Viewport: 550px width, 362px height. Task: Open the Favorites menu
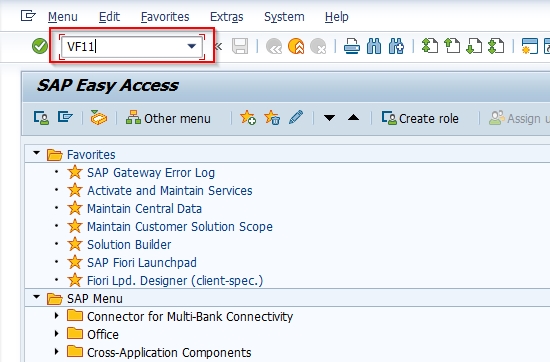point(165,16)
